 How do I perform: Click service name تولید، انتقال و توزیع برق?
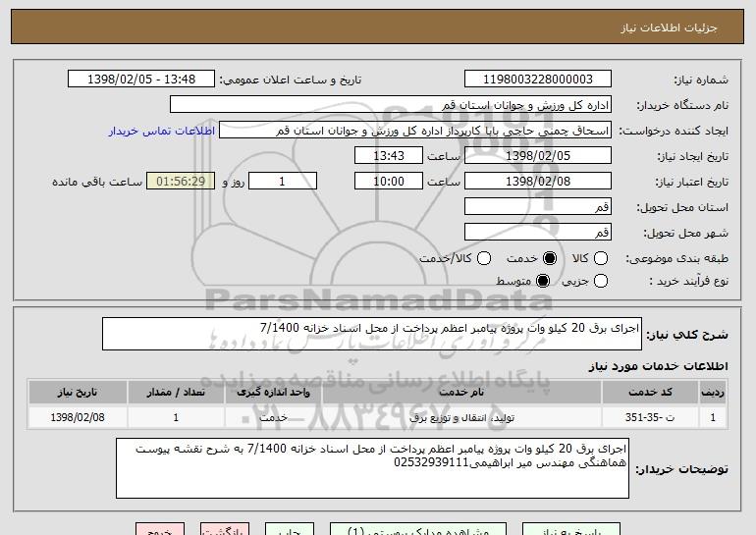coord(461,417)
